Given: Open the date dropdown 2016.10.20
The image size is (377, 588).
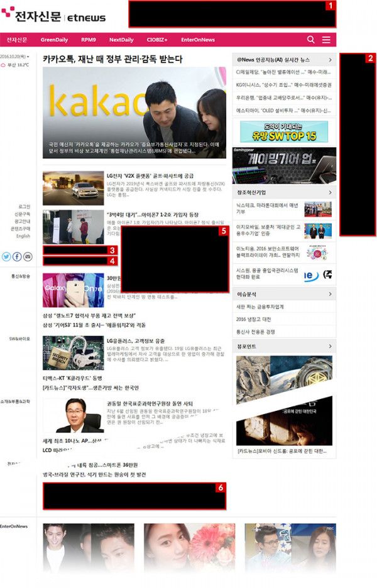Looking at the screenshot, I should tap(14, 57).
